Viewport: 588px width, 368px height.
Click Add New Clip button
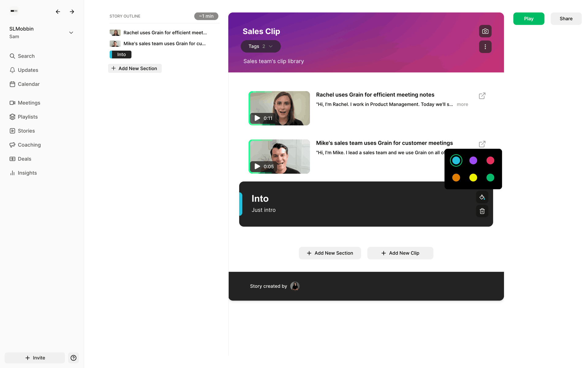point(400,253)
